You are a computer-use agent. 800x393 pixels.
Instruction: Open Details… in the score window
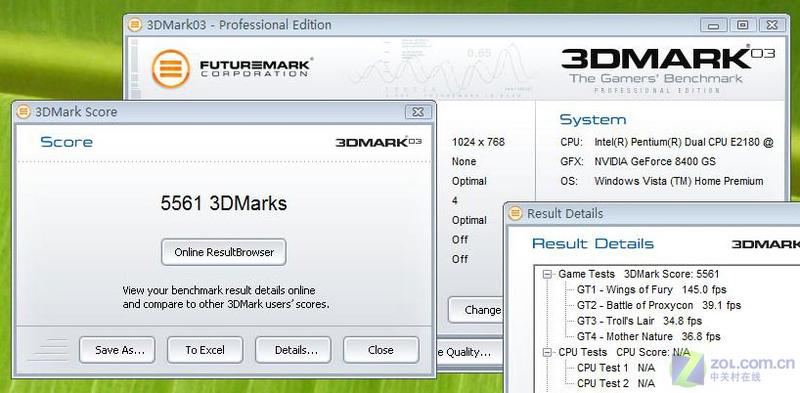tap(293, 350)
